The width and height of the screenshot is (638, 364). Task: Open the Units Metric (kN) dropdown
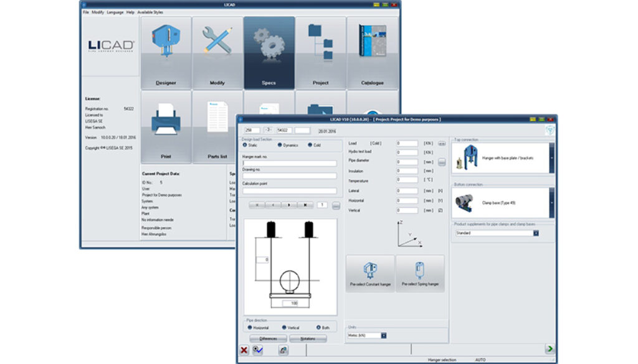pos(384,335)
